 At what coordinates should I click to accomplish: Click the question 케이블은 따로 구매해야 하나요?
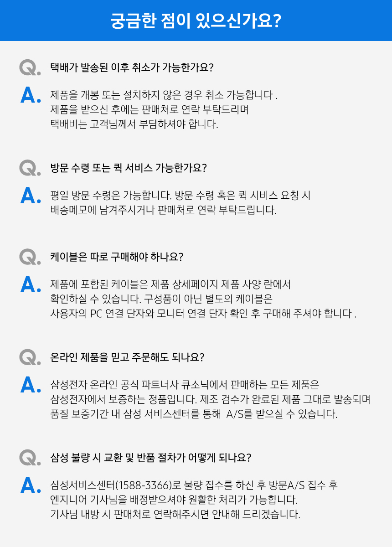click(117, 257)
